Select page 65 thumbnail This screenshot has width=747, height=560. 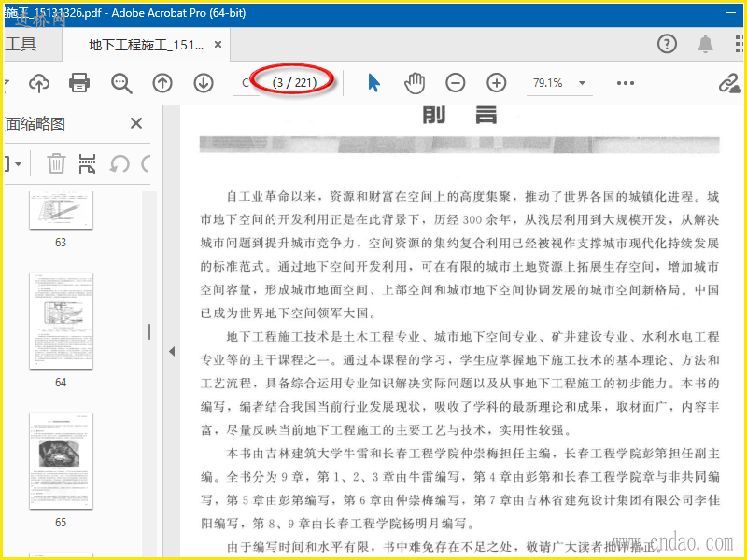[x=61, y=461]
